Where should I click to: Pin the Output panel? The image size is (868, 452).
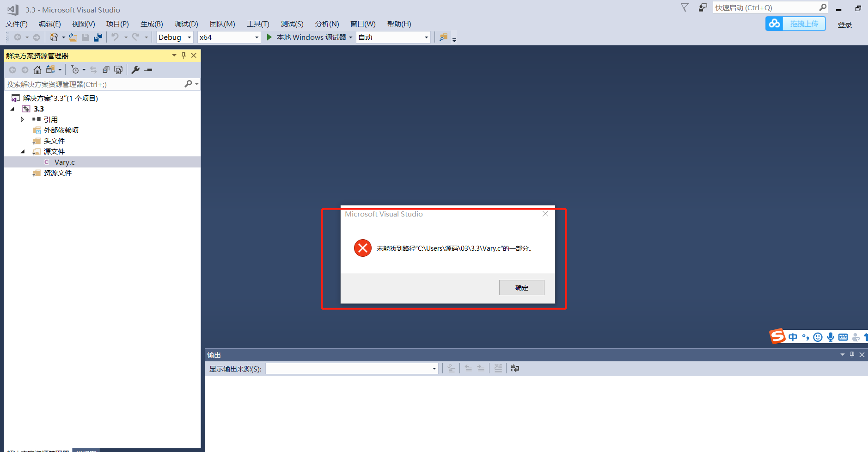click(852, 355)
